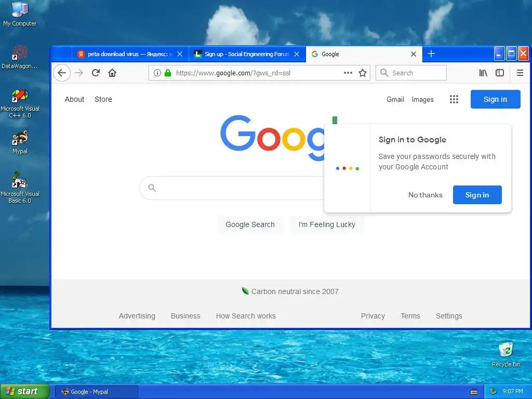This screenshot has height=399, width=532.
Task: Toggle the sidebar view icon
Action: point(500,73)
